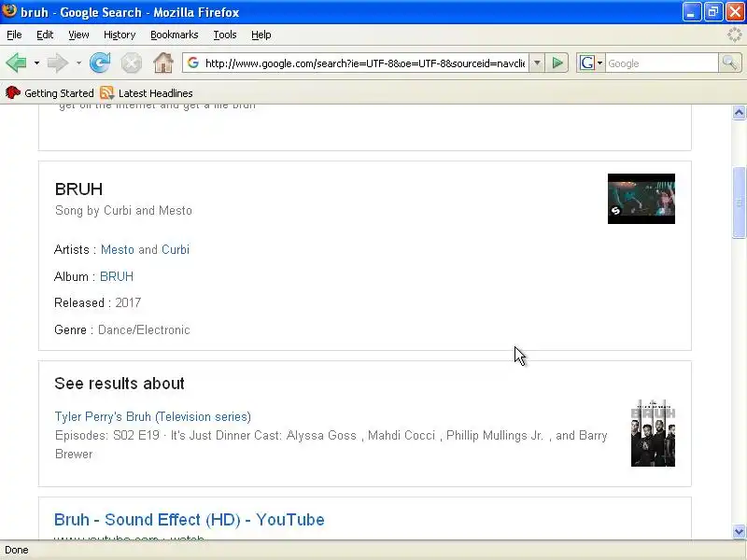The height and width of the screenshot is (560, 747).
Task: Click the Latest Headlines RSS icon
Action: (x=107, y=92)
